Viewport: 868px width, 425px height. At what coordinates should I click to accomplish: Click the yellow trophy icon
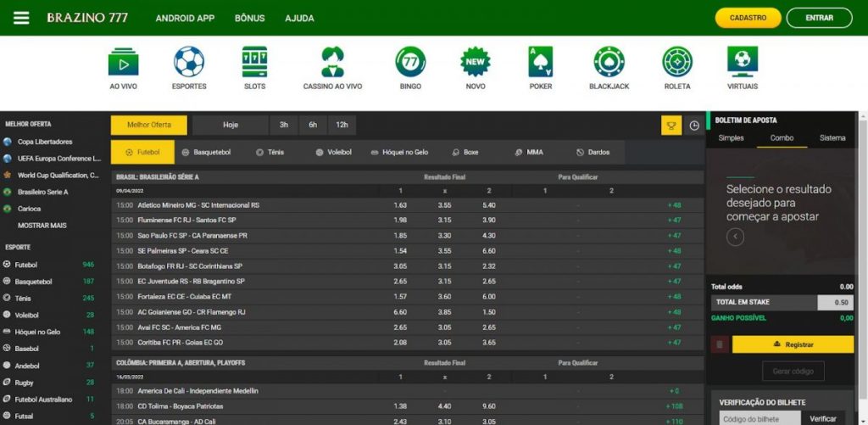pos(671,126)
